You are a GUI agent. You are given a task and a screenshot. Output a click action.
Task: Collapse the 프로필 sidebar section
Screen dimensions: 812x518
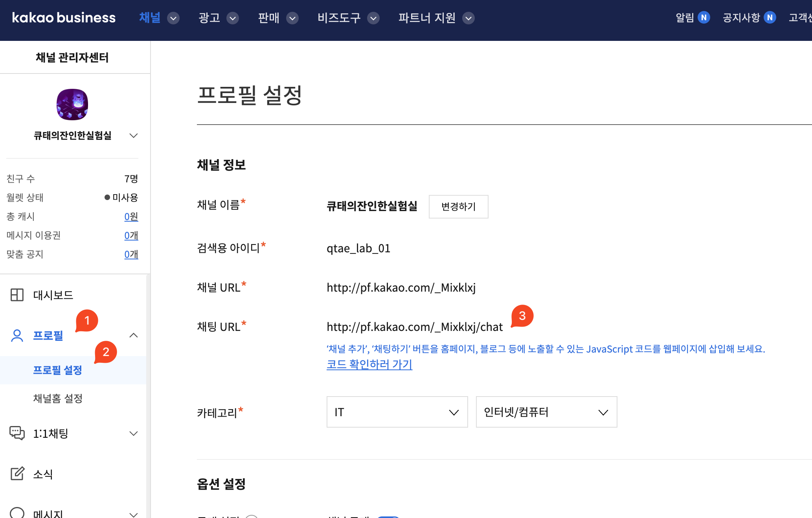point(134,335)
